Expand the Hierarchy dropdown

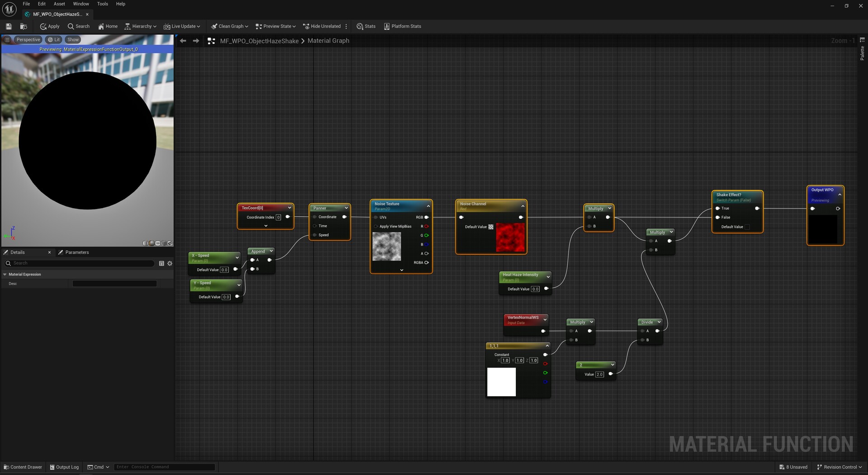click(x=141, y=26)
